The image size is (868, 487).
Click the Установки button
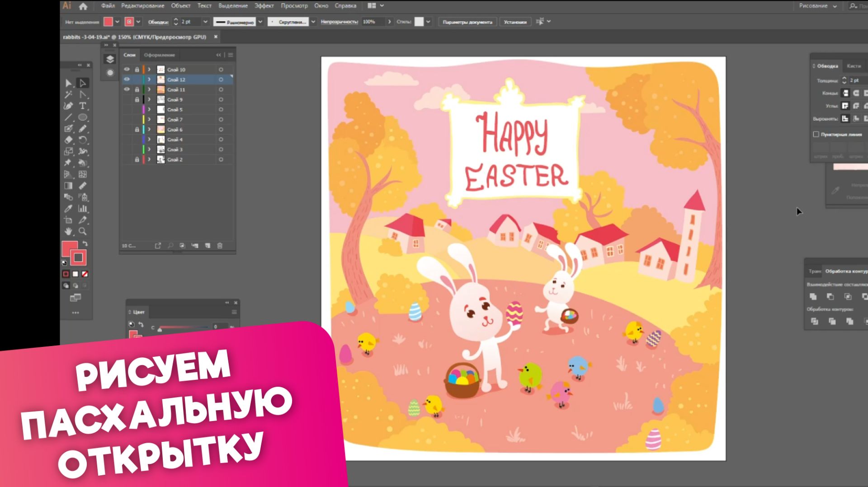coord(514,22)
